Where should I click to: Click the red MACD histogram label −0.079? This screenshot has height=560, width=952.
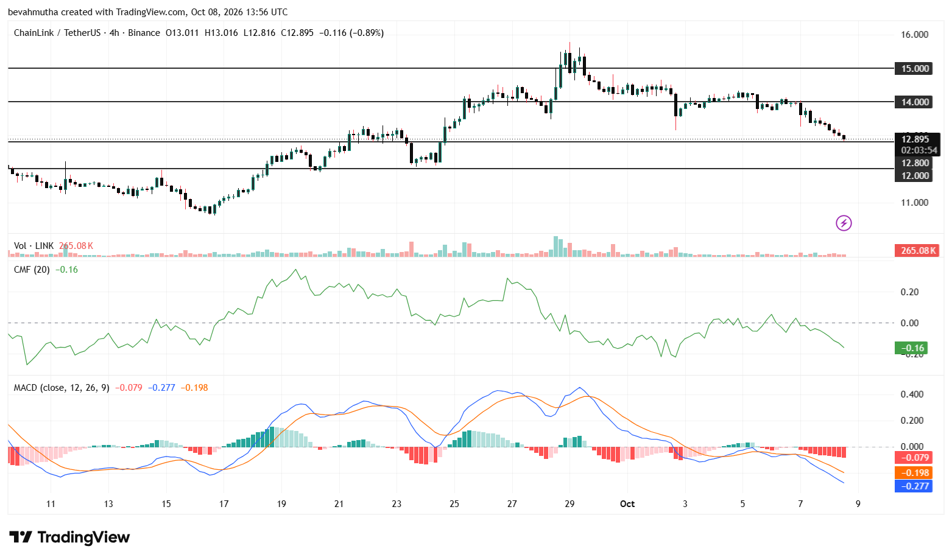pyautogui.click(x=914, y=458)
